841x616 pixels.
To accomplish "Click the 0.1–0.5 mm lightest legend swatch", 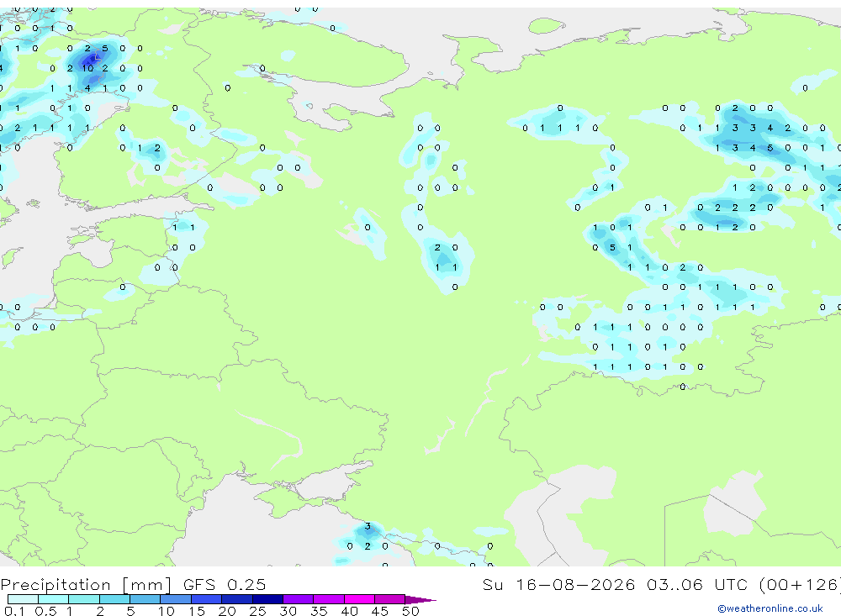I will tap(23, 599).
